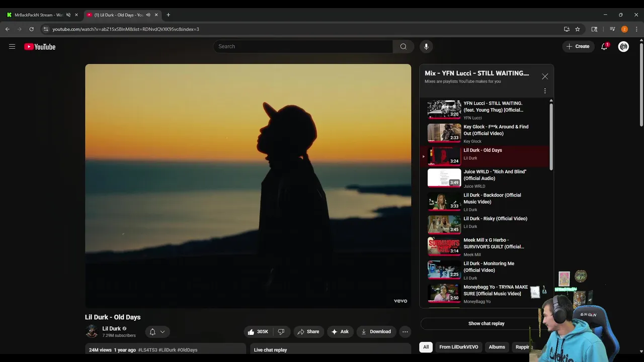Click the #LS4TS3 hashtag
This screenshot has height=362, width=644.
tap(147, 350)
